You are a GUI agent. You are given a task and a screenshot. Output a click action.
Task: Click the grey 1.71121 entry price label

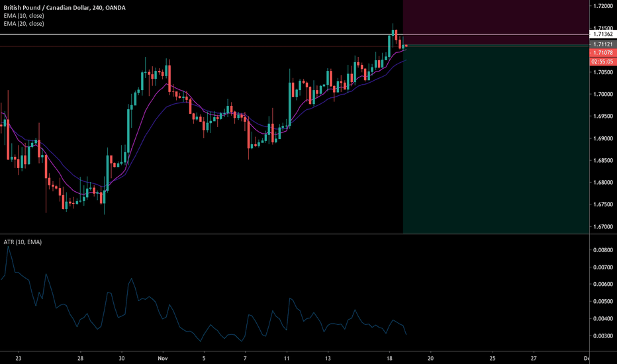(x=602, y=44)
